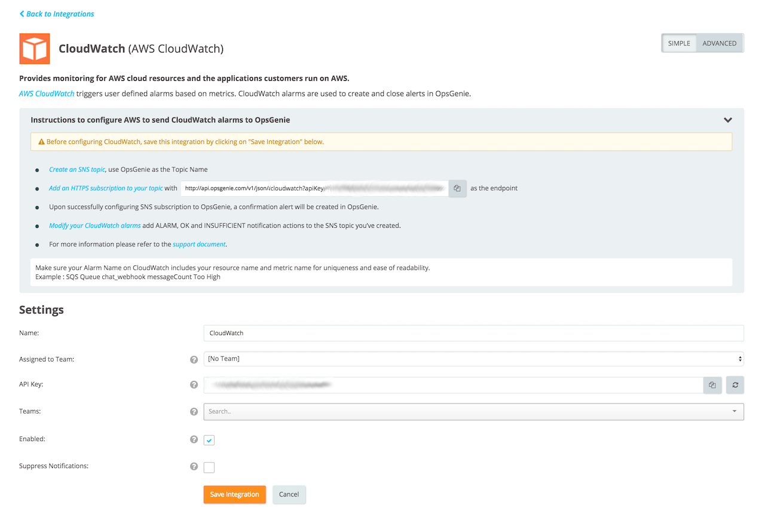Open help for Teams field
This screenshot has width=765, height=532.
pos(194,412)
